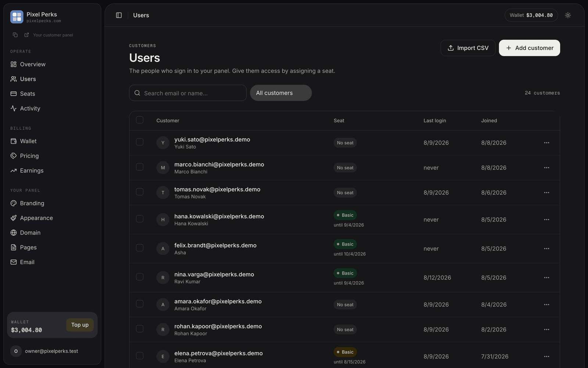The height and width of the screenshot is (368, 588).
Task: Open the All customers filter dropdown
Action: pyautogui.click(x=281, y=93)
